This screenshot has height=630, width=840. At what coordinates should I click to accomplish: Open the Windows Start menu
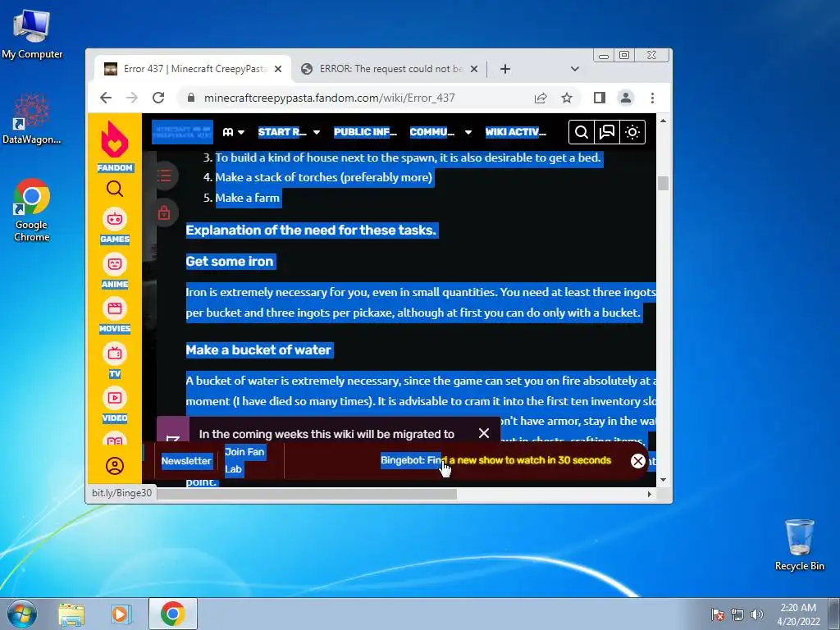(x=21, y=614)
